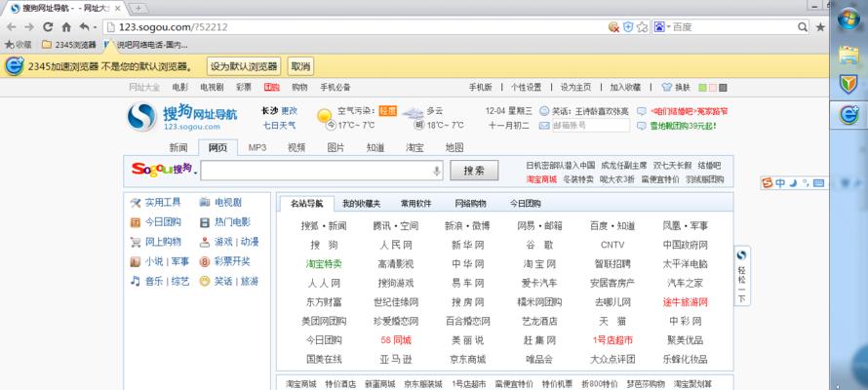The image size is (868, 390).
Task: Click the magnifier icon in the Baidu search box
Action: click(x=803, y=27)
